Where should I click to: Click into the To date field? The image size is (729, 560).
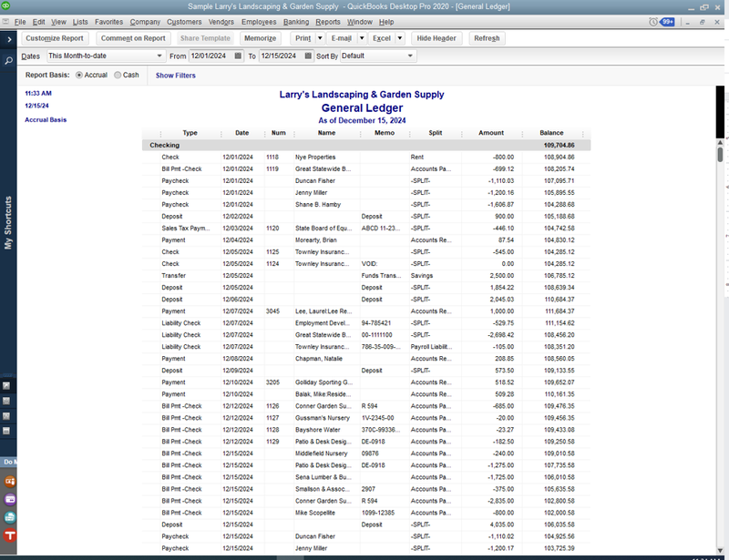pyautogui.click(x=282, y=56)
